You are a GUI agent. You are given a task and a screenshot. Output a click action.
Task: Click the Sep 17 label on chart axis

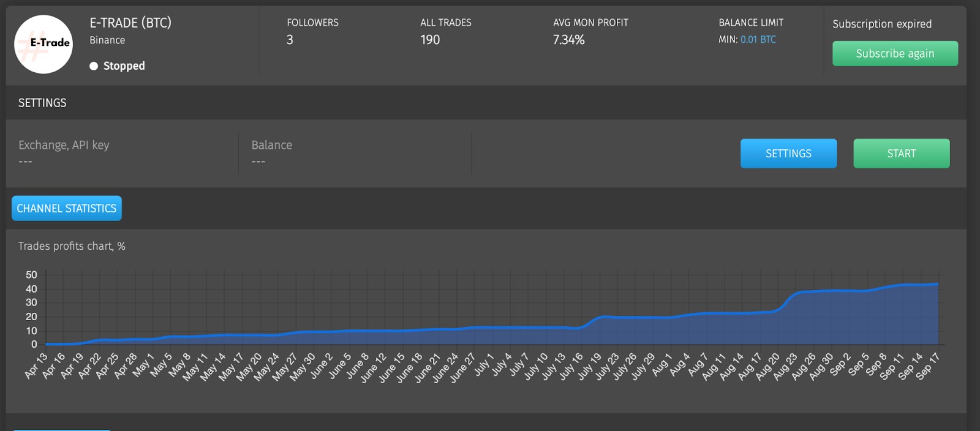coord(928,366)
